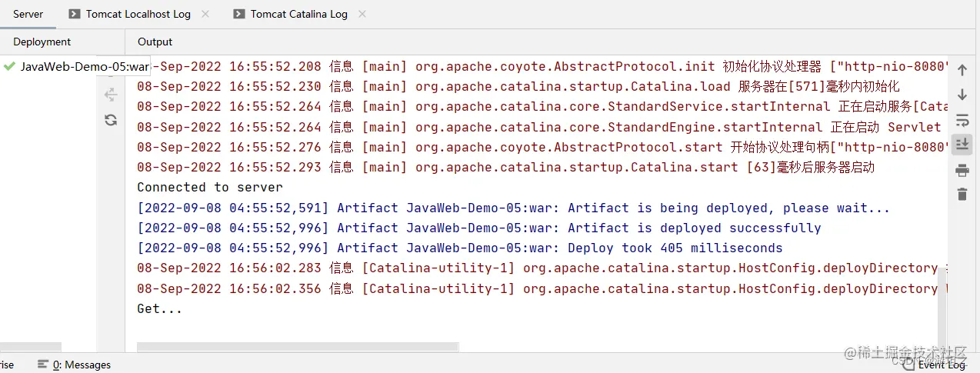
Task: Click the Deployment column header
Action: click(42, 42)
